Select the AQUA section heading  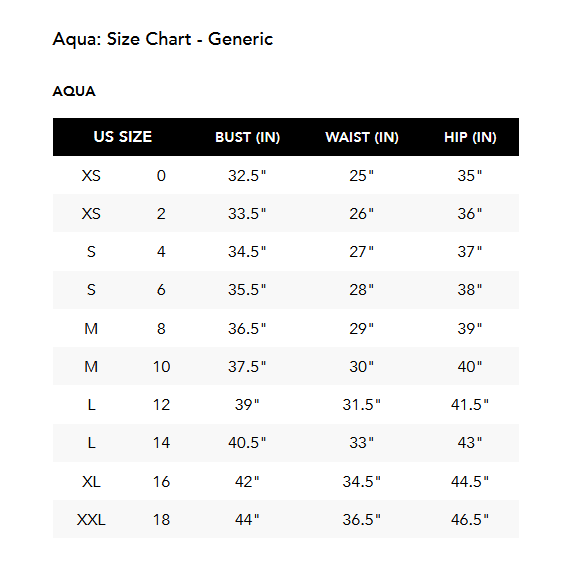click(74, 91)
